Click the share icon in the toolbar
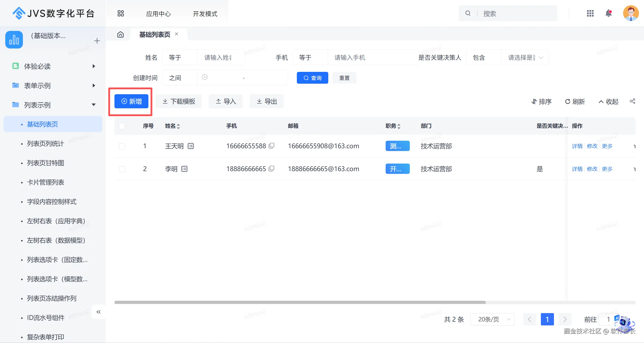Image resolution: width=644 pixels, height=343 pixels. (x=632, y=101)
